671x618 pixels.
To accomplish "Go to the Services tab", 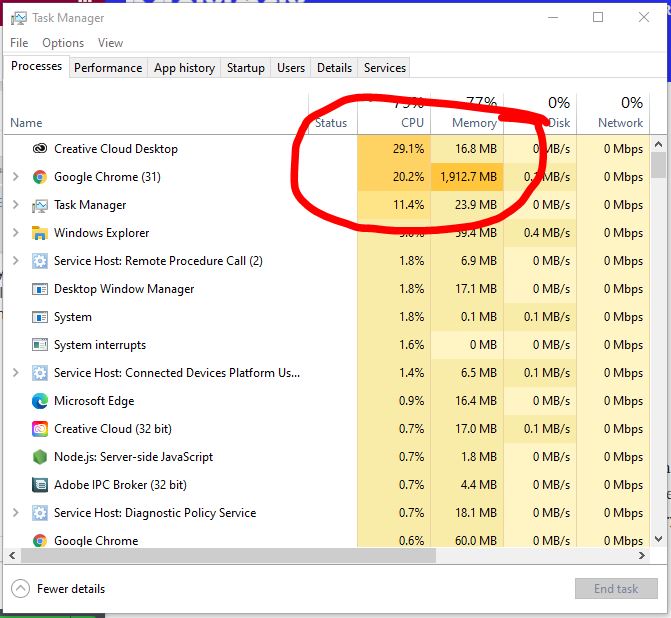I will (385, 68).
